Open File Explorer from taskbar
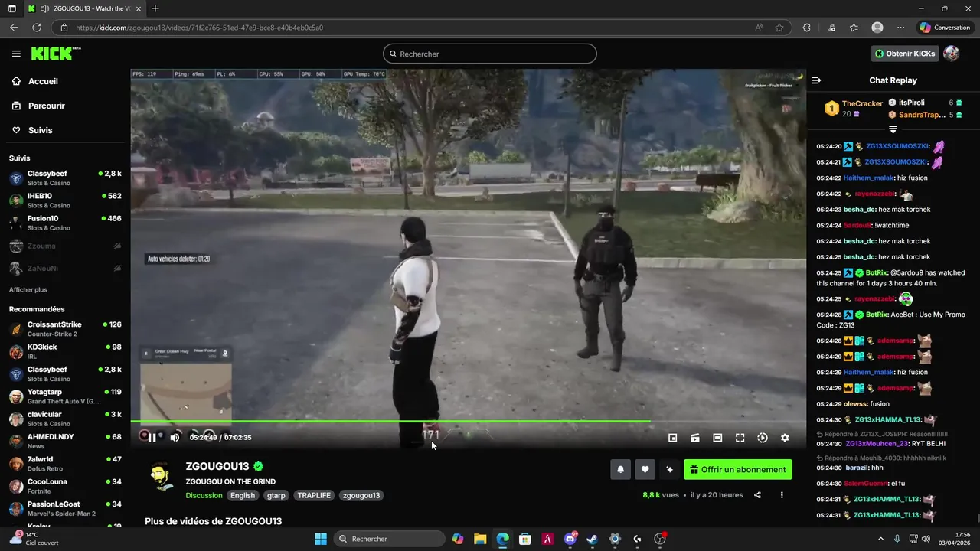Screen dimensions: 980x551 click(480, 539)
